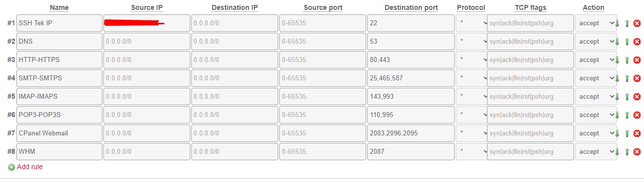Open Protocol dropdown for HTTP-HTTPS rule
Screen dimensions: 644x190
pyautogui.click(x=472, y=60)
